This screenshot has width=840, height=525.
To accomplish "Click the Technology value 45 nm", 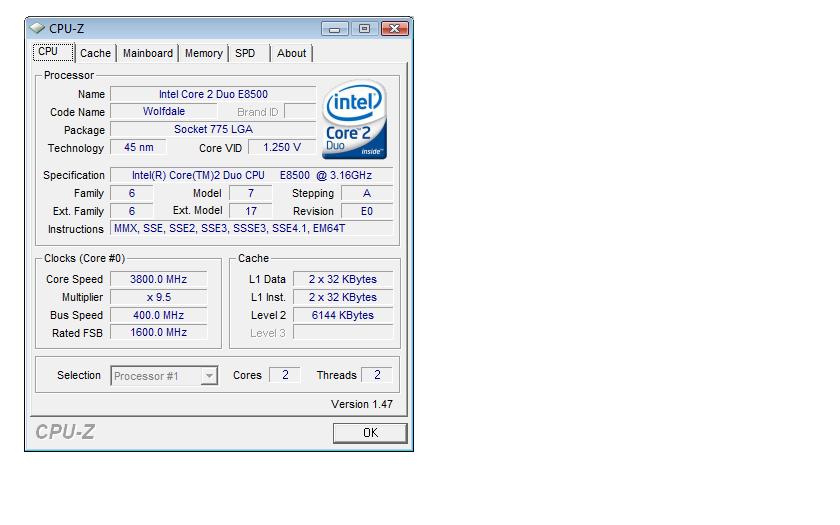I will [138, 147].
